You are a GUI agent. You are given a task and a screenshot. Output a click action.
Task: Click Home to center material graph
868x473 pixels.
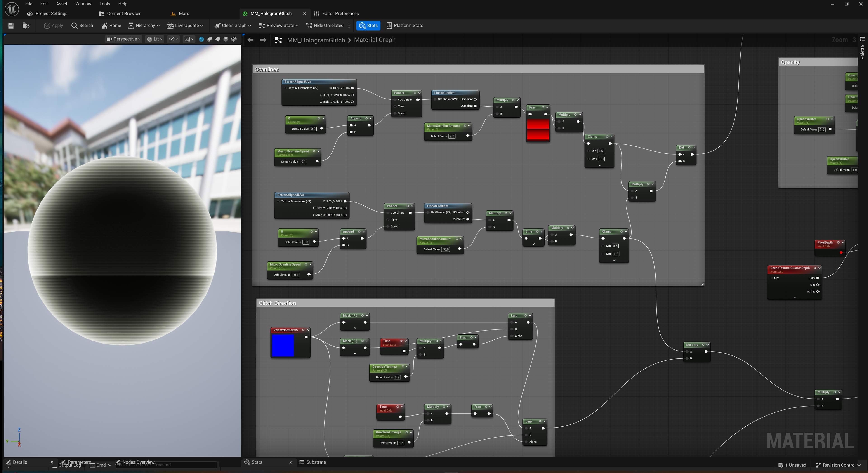click(111, 26)
